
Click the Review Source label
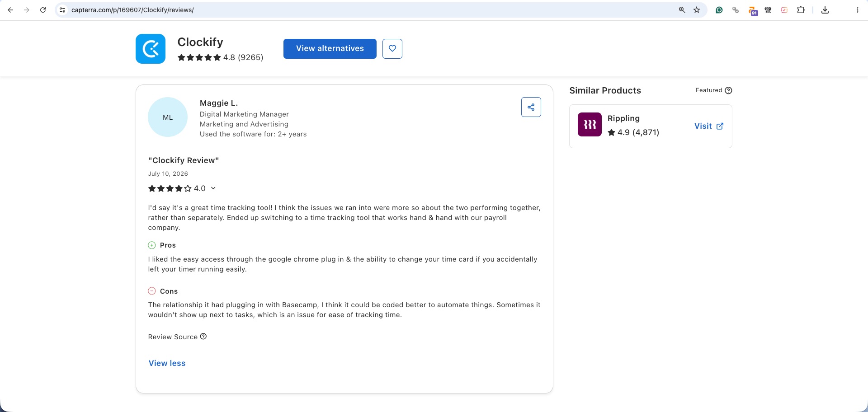173,337
